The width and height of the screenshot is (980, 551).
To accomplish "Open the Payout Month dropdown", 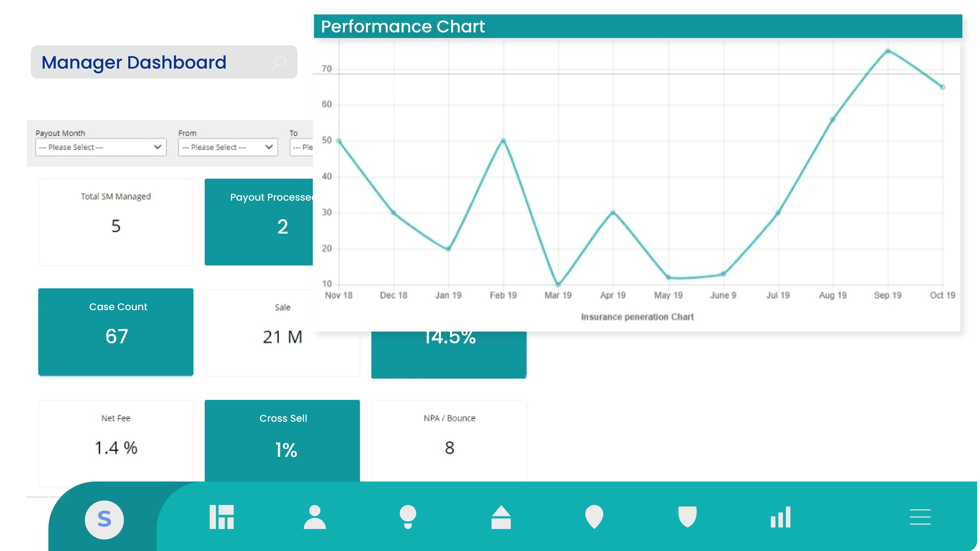I will click(101, 147).
